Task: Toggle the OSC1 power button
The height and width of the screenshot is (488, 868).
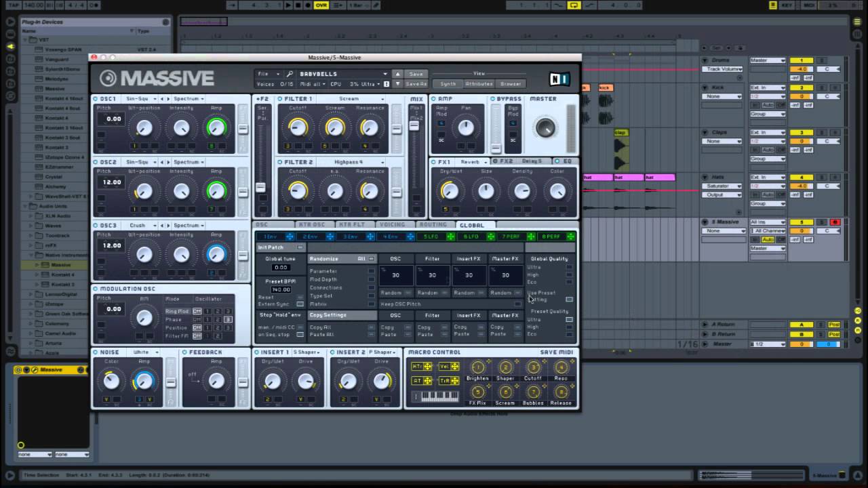Action: click(x=96, y=99)
